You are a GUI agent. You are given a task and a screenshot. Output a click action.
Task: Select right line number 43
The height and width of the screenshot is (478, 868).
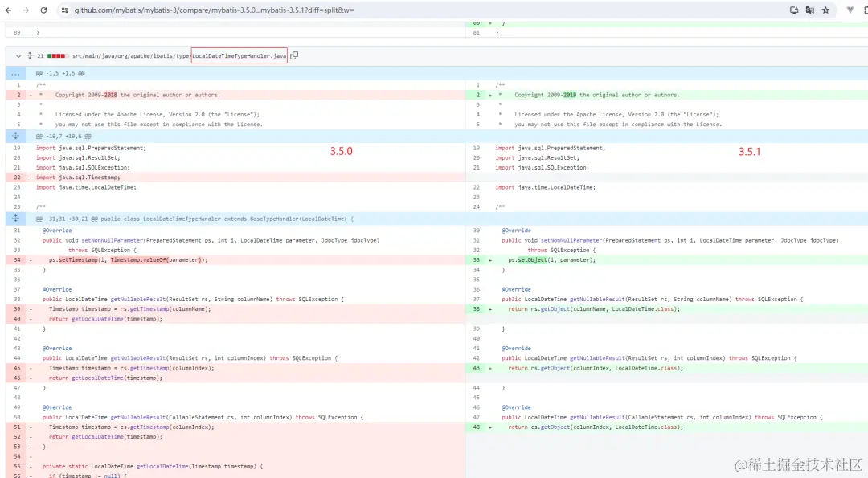tap(477, 368)
